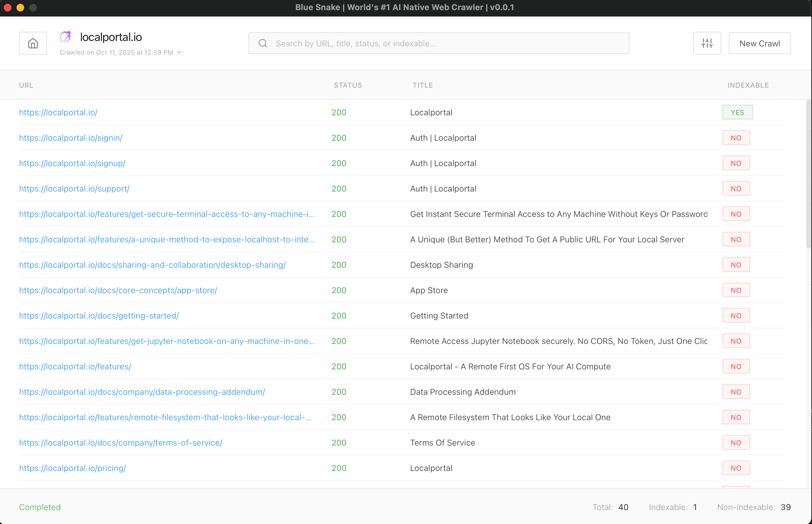The width and height of the screenshot is (812, 524).
Task: Click the vertical scrollbar thumb
Action: pos(809,173)
